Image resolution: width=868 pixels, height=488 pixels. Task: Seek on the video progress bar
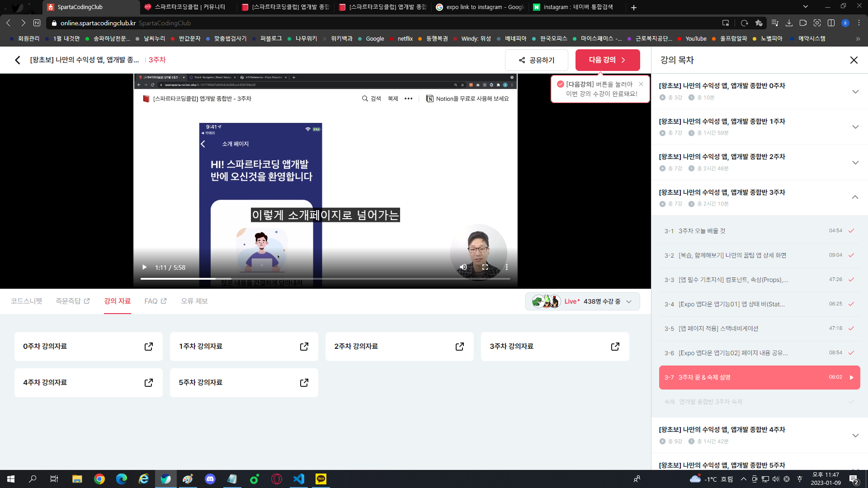pos(325,279)
